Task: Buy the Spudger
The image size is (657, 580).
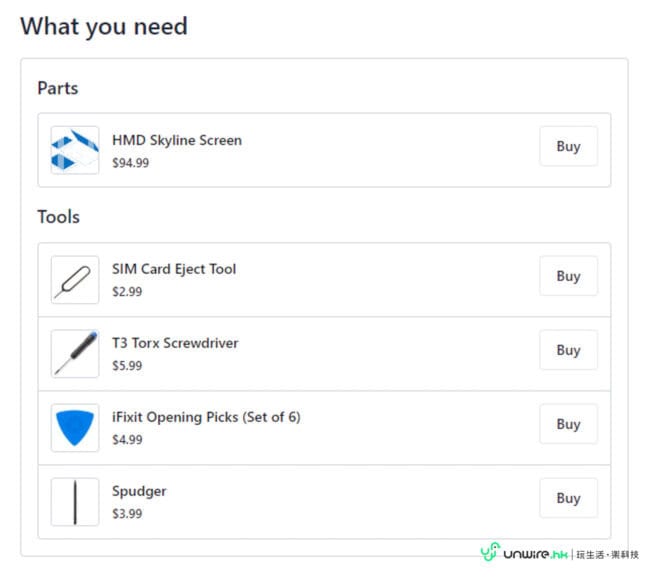Action: [x=568, y=498]
